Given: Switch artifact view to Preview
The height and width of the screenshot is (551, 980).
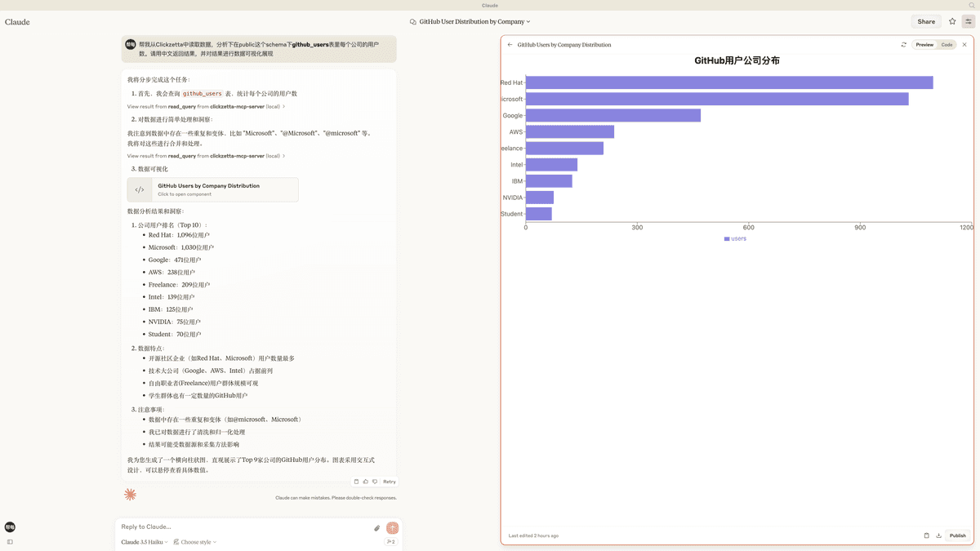Looking at the screenshot, I should [x=924, y=45].
